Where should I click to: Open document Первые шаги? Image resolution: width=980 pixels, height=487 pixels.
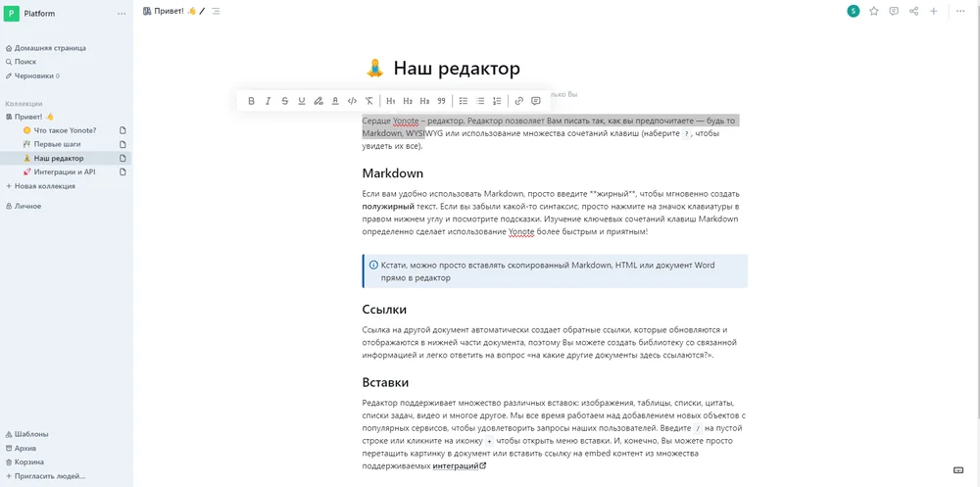[x=57, y=144]
